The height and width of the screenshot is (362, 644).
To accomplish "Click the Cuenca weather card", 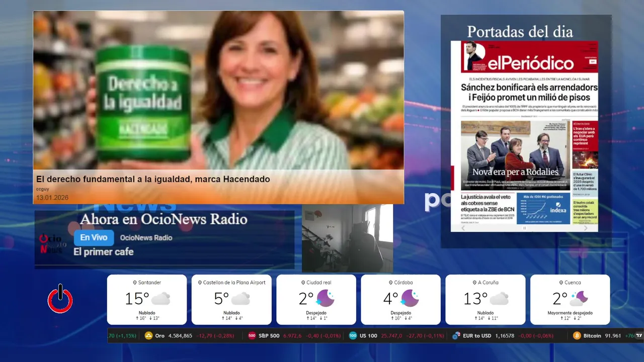I will tap(570, 300).
